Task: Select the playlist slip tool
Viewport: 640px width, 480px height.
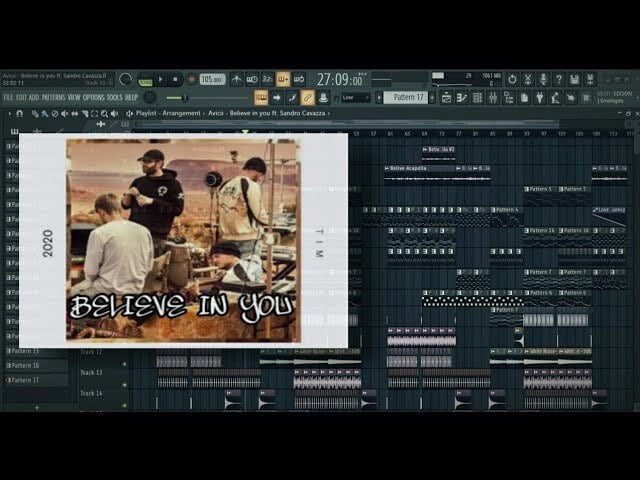Action: [x=75, y=113]
